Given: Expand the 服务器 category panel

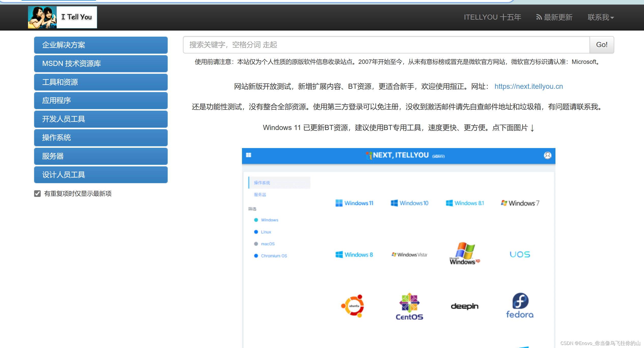Looking at the screenshot, I should click(x=101, y=156).
